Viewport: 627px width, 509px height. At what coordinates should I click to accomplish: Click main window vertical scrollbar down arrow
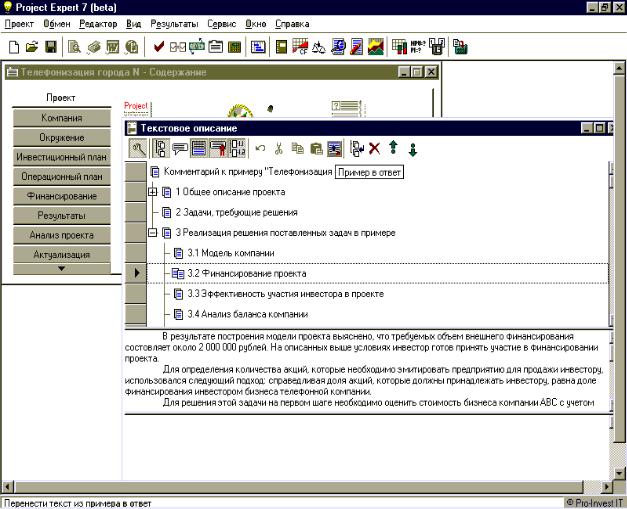coord(619,475)
